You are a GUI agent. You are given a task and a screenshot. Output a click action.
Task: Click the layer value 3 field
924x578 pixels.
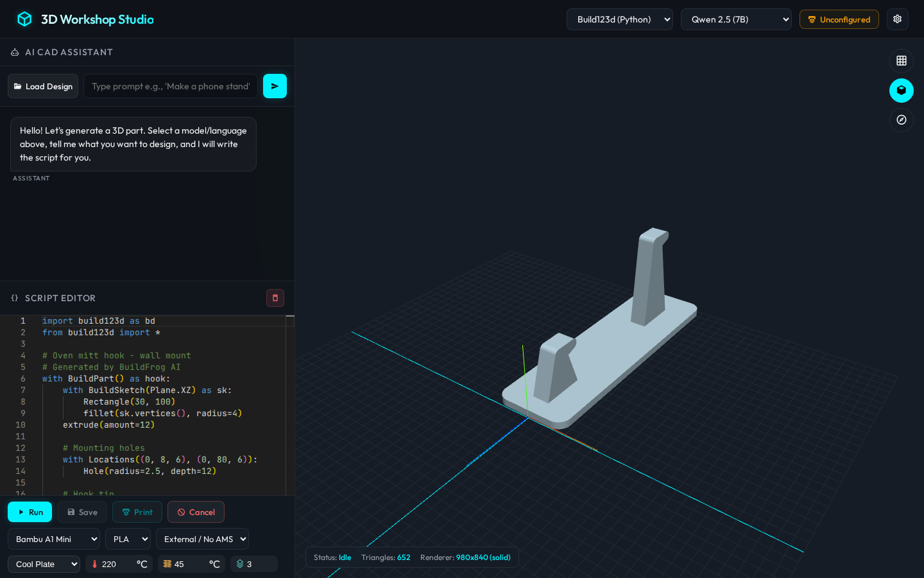260,564
